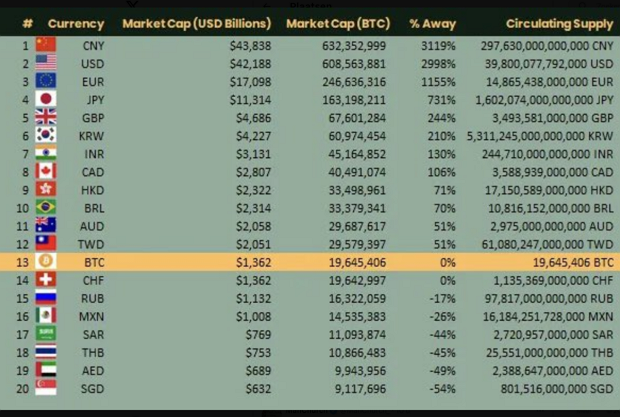Screen dimensions: 620x417
Task: Click the SGD circulating supply value
Action: (560, 387)
